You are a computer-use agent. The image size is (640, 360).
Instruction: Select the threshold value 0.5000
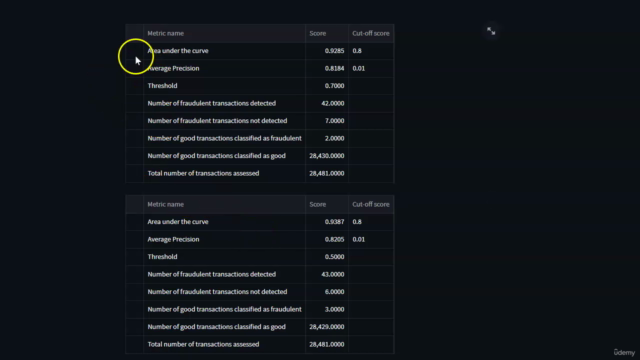coord(334,257)
